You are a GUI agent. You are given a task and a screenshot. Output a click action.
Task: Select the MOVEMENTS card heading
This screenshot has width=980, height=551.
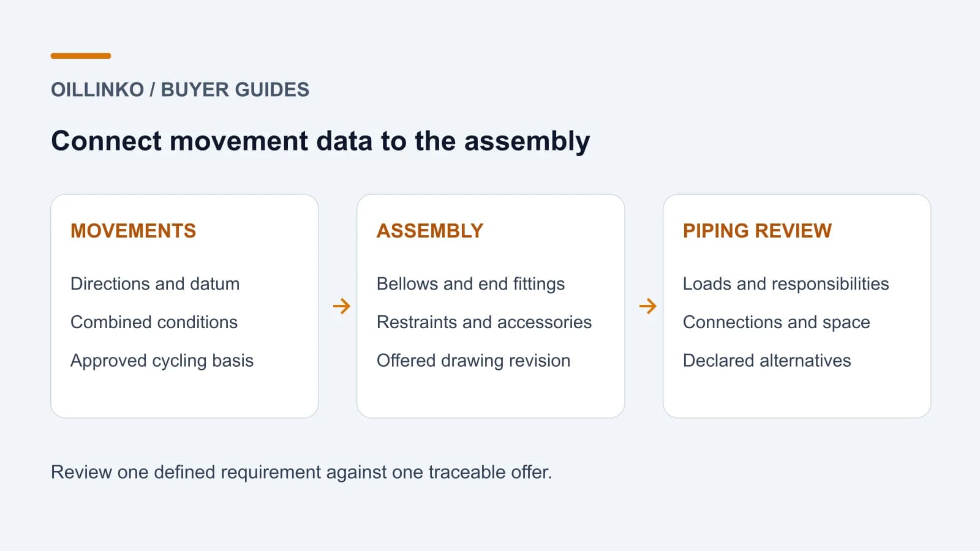[134, 231]
